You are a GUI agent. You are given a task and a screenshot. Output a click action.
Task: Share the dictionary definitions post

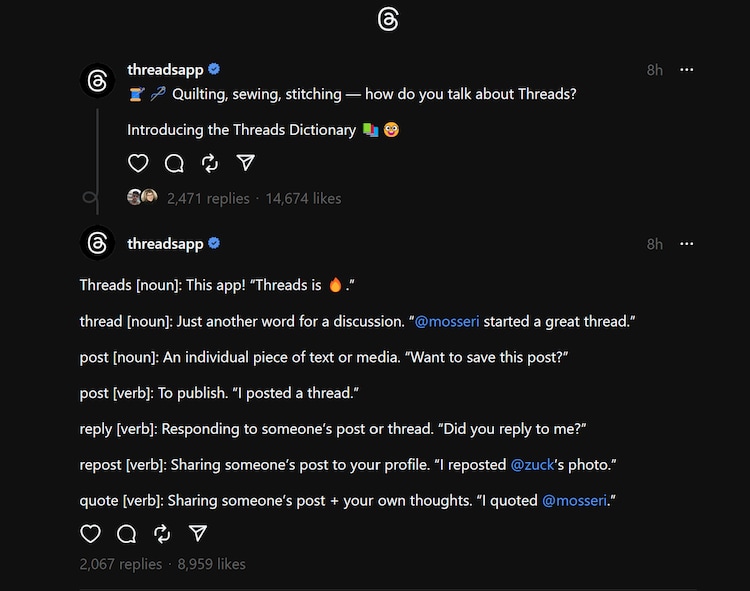(x=198, y=533)
